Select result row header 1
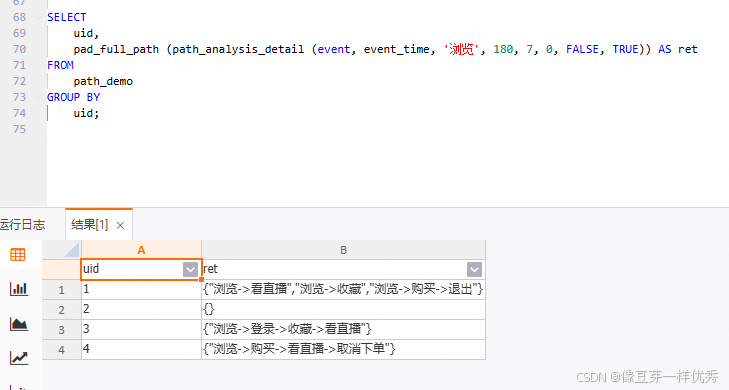This screenshot has height=390, width=729. (x=61, y=290)
